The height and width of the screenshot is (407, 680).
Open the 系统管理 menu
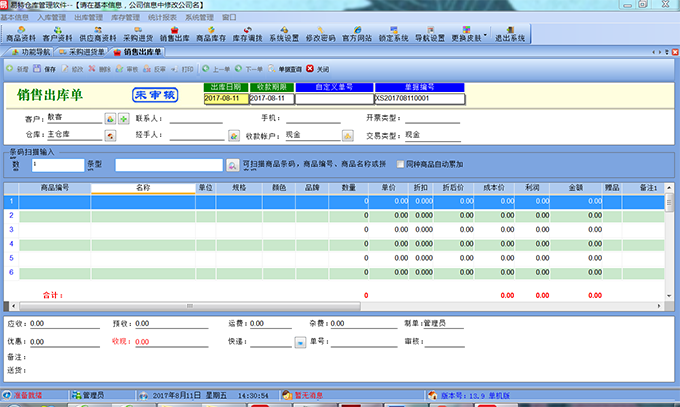[199, 17]
